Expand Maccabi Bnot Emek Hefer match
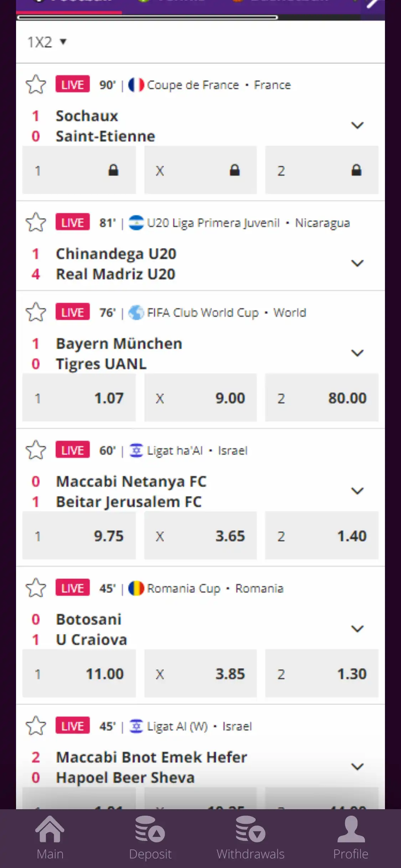Image resolution: width=401 pixels, height=868 pixels. (357, 767)
